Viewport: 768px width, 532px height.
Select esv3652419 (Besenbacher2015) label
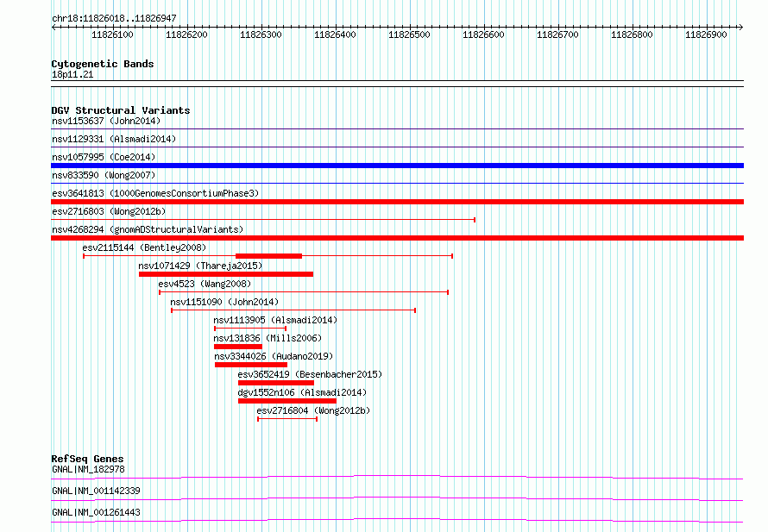310,374
